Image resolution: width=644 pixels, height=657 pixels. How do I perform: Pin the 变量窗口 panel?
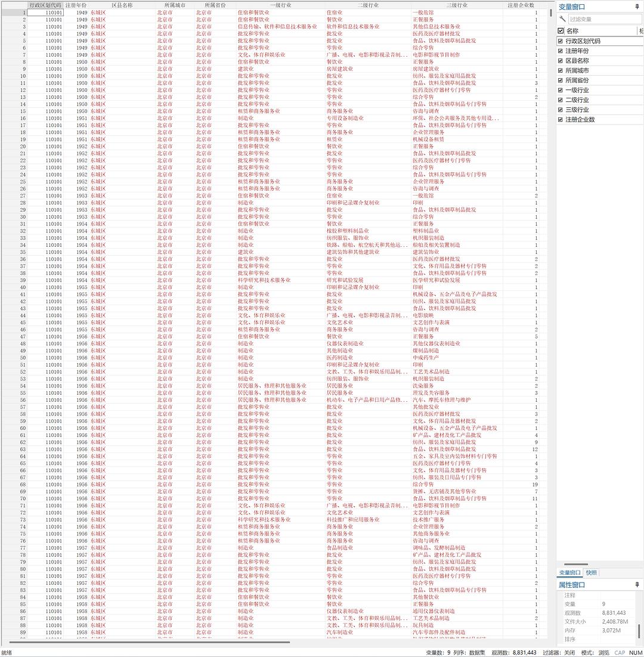coord(637,7)
